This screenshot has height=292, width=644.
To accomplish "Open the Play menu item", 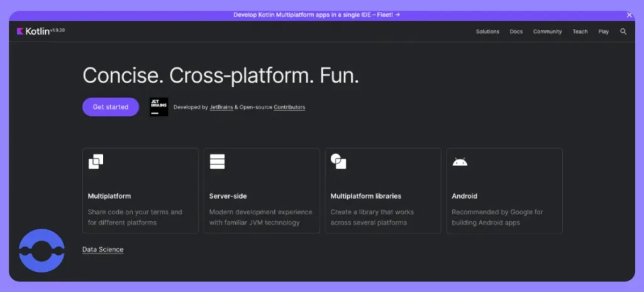I will (x=603, y=31).
